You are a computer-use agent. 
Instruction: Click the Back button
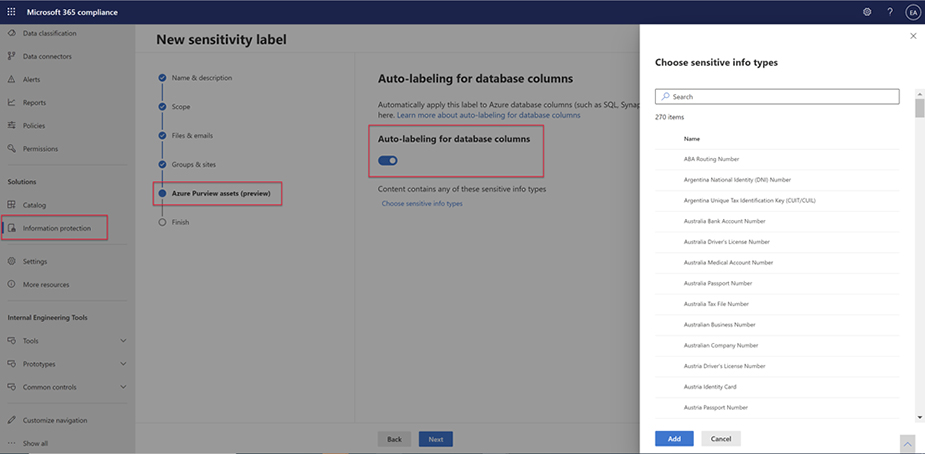point(395,439)
